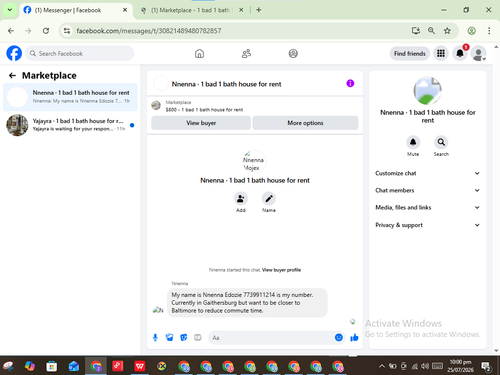500x375 pixels.
Task: Open the purple conversation info icon
Action: 350,83
